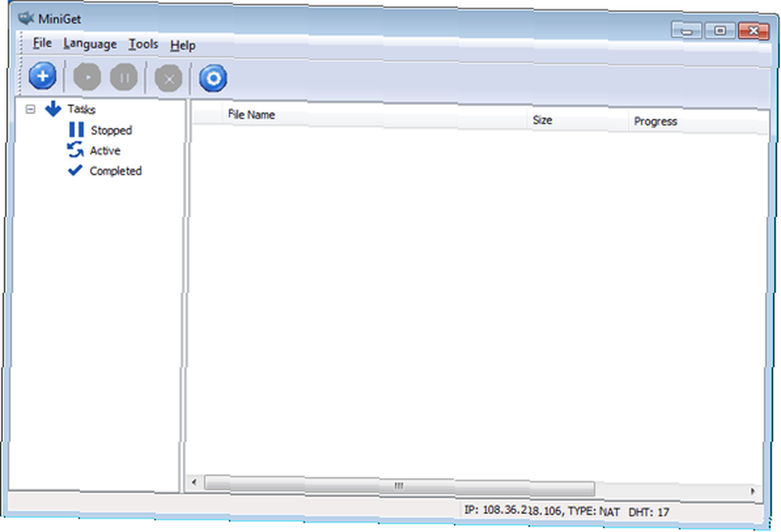Close the MiniGet window
This screenshot has width=781, height=532.
point(754,31)
